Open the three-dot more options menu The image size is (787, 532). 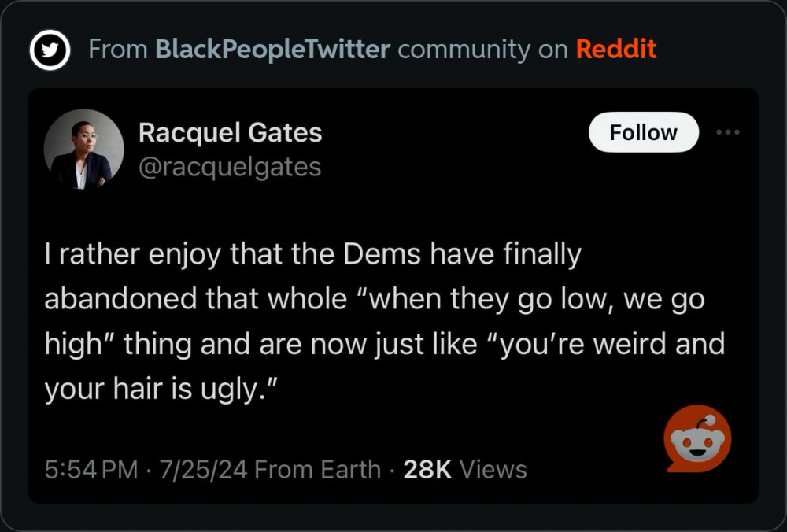click(x=728, y=132)
